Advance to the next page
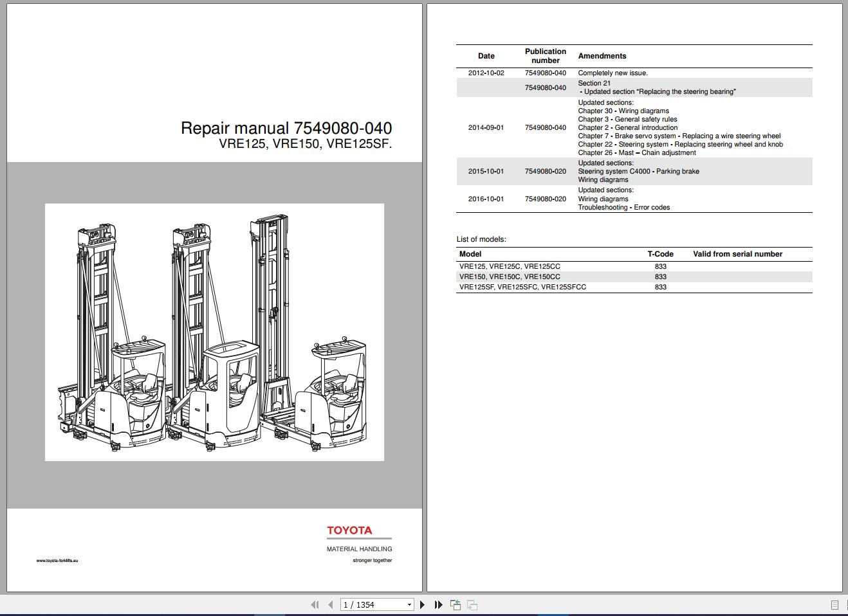The image size is (848, 616). (x=422, y=604)
